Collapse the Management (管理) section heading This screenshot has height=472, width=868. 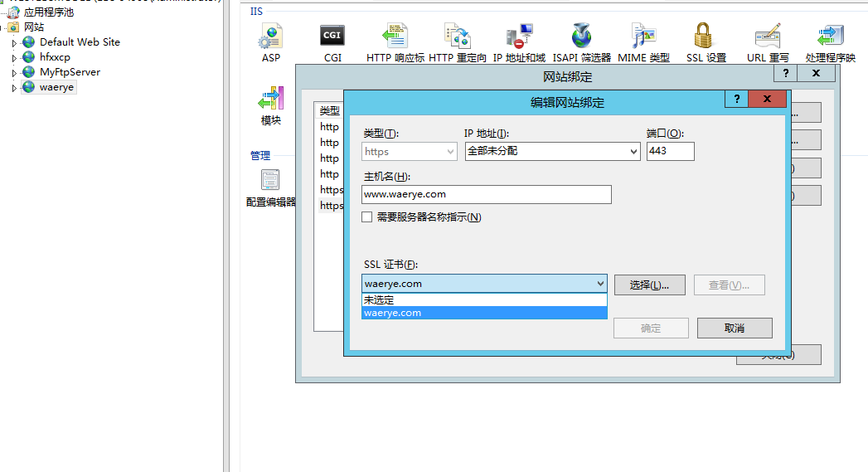click(260, 156)
